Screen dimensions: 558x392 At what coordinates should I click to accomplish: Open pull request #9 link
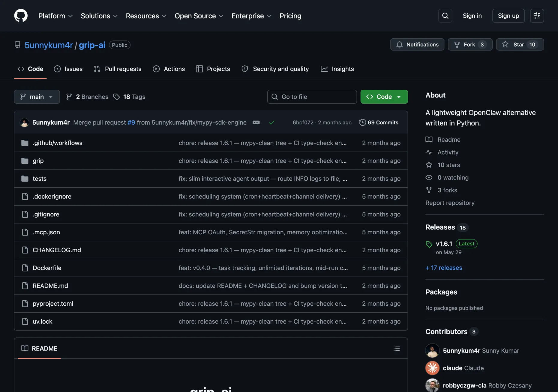pyautogui.click(x=131, y=122)
